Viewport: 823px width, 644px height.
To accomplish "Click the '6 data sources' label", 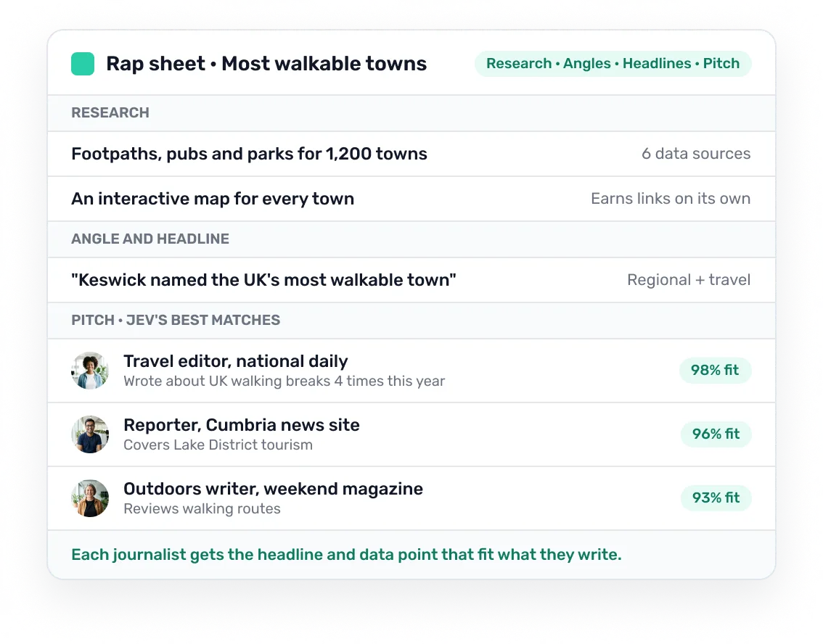I will [x=696, y=154].
